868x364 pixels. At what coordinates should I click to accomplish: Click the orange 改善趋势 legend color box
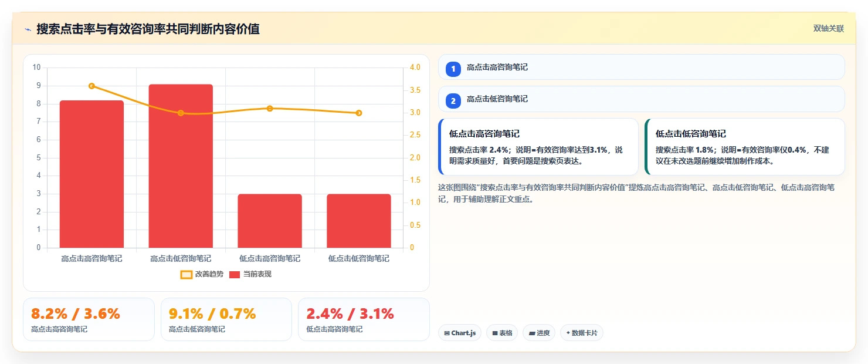pos(186,274)
